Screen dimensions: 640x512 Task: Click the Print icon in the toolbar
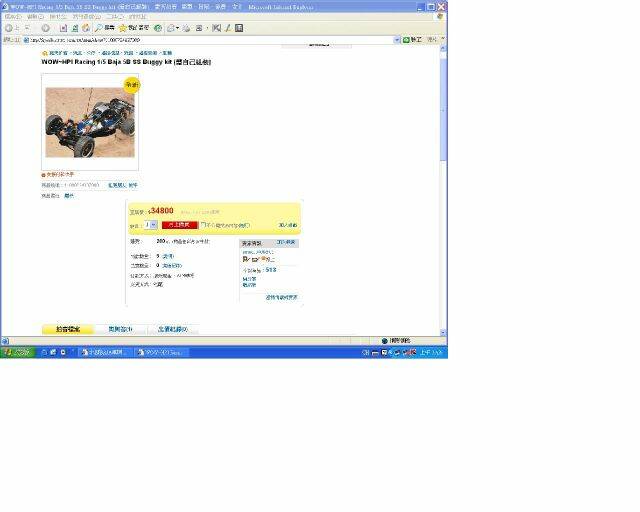click(x=186, y=28)
